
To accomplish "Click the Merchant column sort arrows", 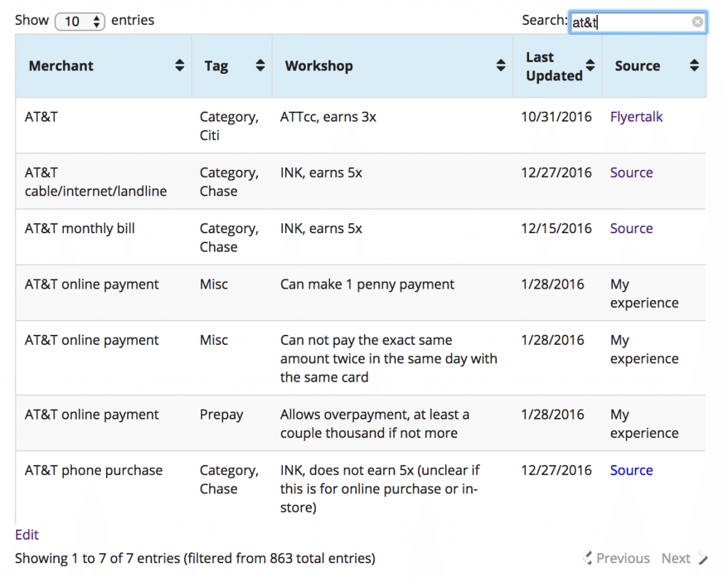I will click(178, 65).
